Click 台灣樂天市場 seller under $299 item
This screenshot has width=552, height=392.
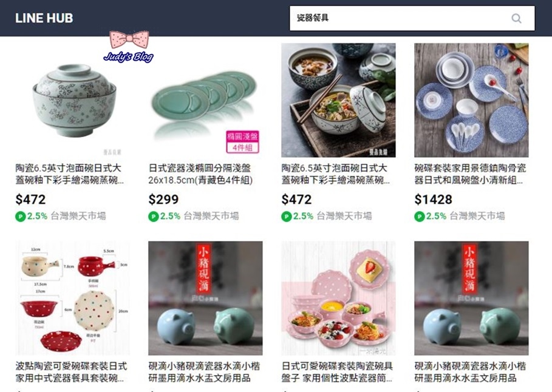coord(211,216)
